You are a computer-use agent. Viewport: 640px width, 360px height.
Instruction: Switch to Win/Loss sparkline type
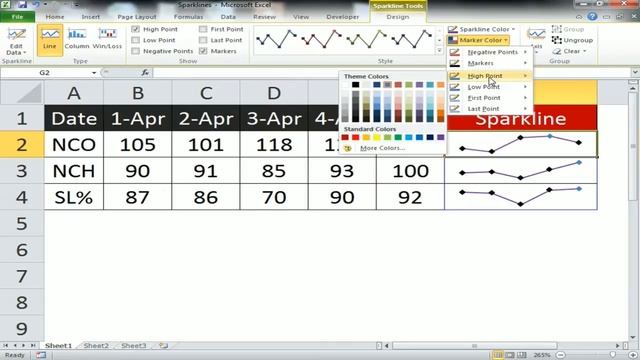click(x=107, y=40)
